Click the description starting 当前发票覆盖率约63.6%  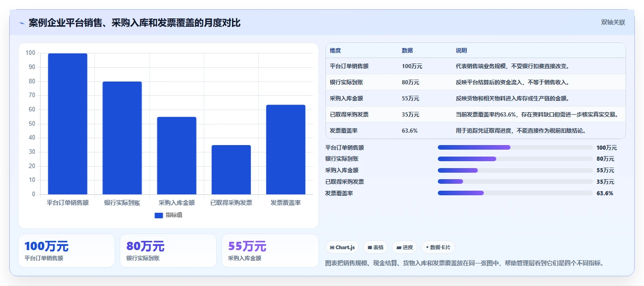(537, 114)
